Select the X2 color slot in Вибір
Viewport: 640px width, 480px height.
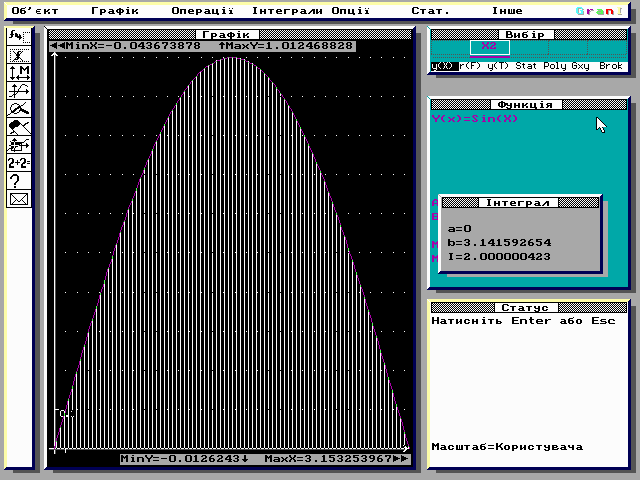pyautogui.click(x=490, y=47)
